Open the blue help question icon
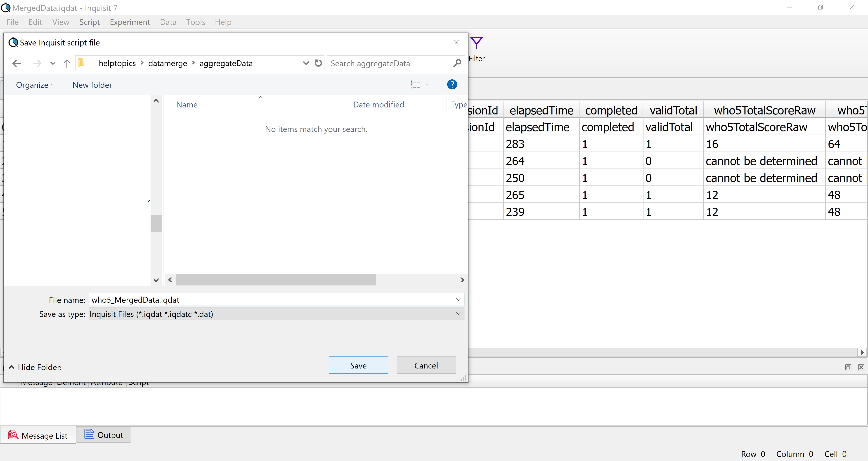The height and width of the screenshot is (461, 868). (x=452, y=85)
